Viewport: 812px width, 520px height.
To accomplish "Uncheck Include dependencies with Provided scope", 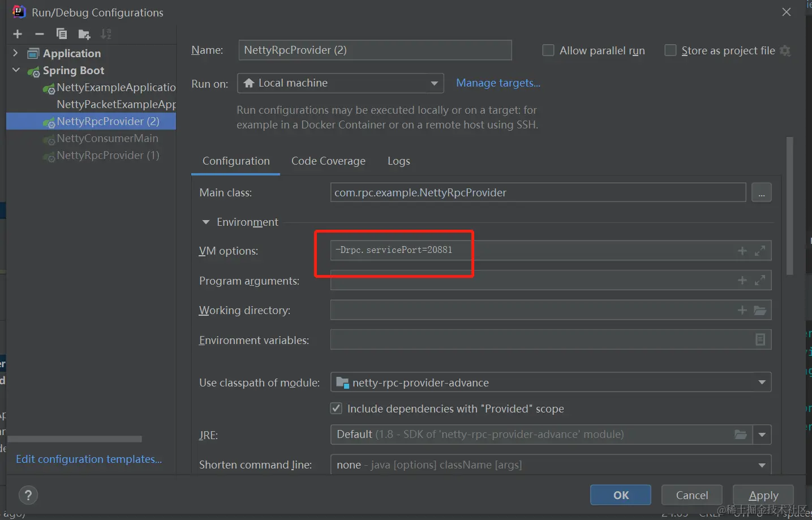I will (336, 408).
